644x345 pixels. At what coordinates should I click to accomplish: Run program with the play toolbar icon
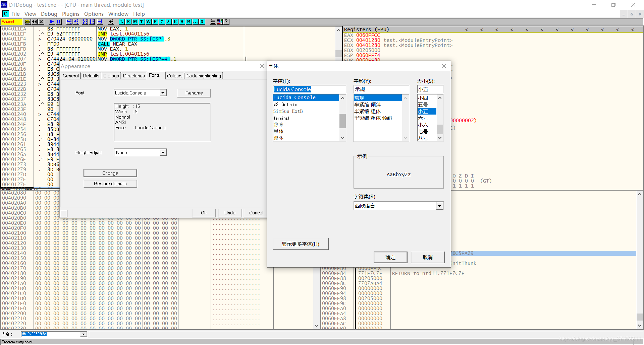(52, 22)
